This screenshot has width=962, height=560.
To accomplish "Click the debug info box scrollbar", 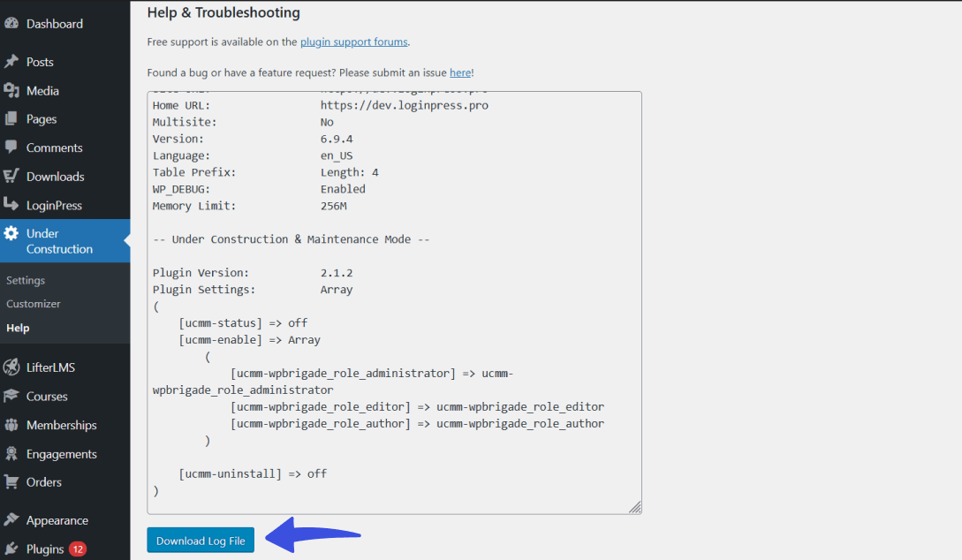I will pyautogui.click(x=636, y=300).
